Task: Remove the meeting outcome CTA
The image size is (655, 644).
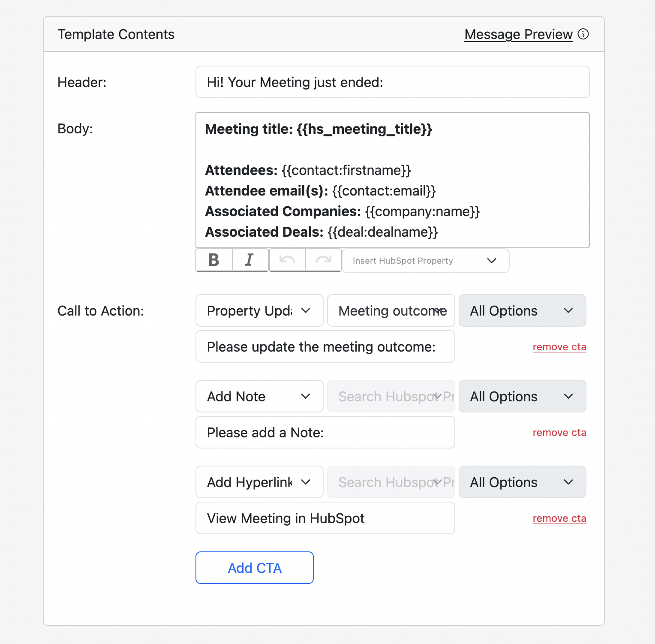Action: tap(559, 347)
